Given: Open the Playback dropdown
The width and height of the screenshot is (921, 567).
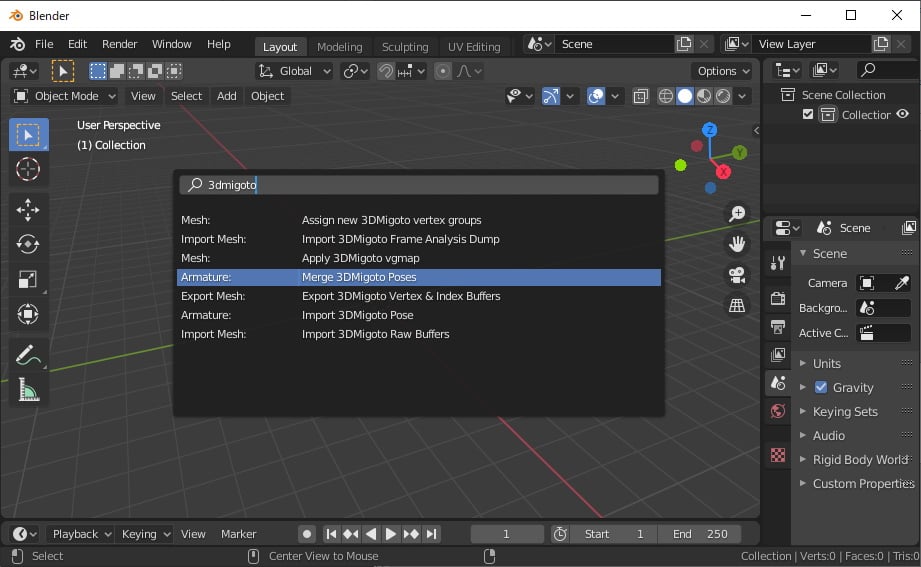Looking at the screenshot, I should [x=80, y=534].
